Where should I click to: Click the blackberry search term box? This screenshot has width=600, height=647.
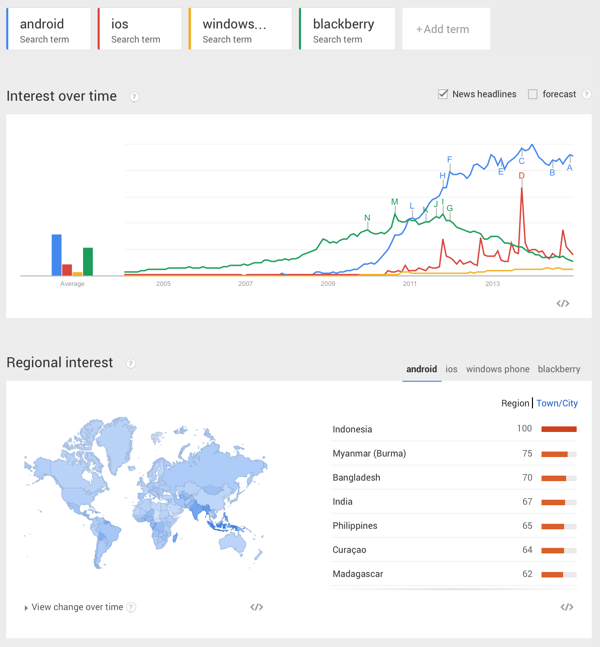[x=345, y=29]
